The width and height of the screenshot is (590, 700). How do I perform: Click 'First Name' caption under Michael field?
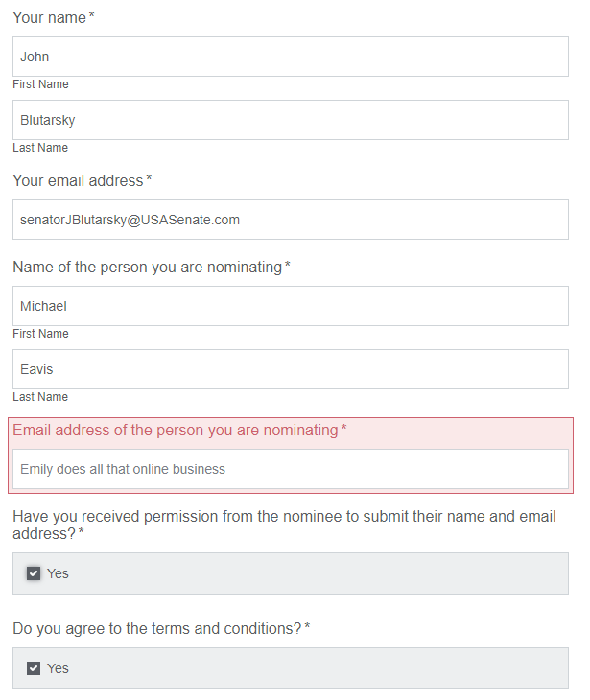pos(40,334)
